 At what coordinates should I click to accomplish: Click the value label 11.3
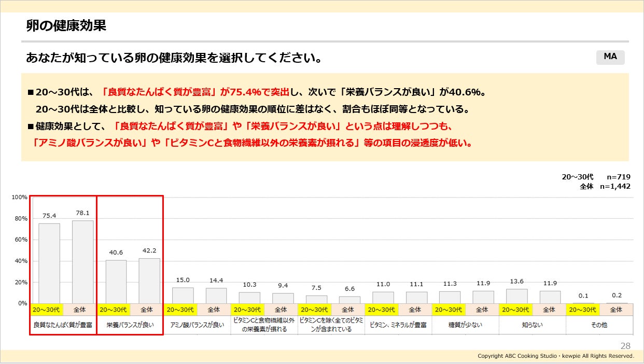coord(450,284)
